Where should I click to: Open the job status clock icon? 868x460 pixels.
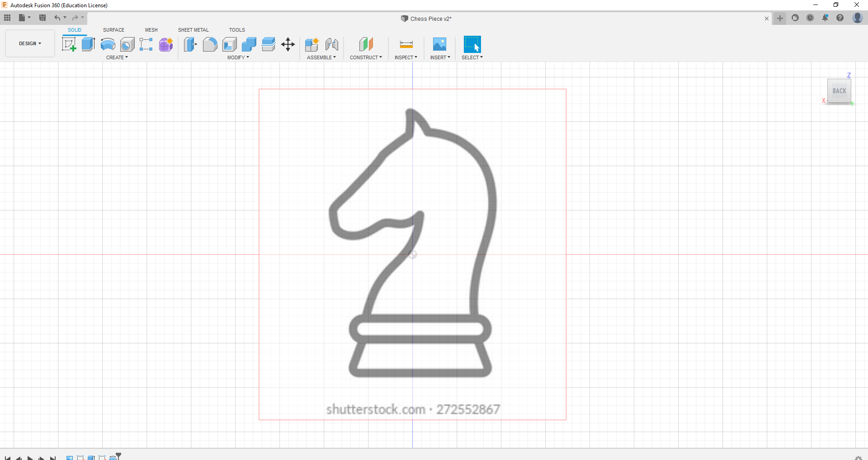click(x=810, y=18)
